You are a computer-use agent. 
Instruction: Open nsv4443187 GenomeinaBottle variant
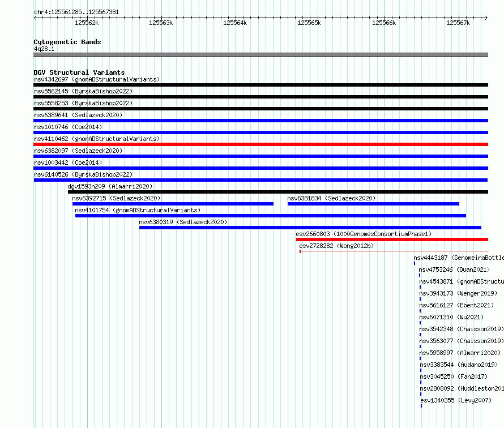pyautogui.click(x=459, y=258)
